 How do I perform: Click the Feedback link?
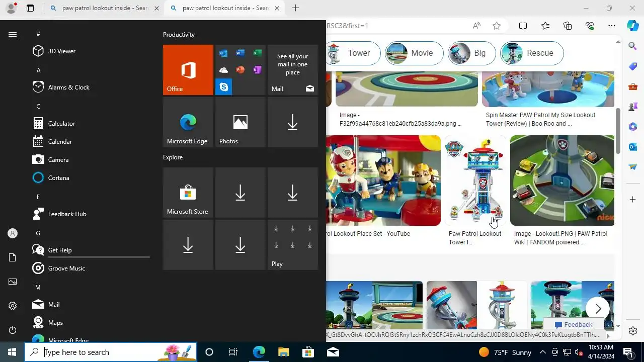(574, 324)
